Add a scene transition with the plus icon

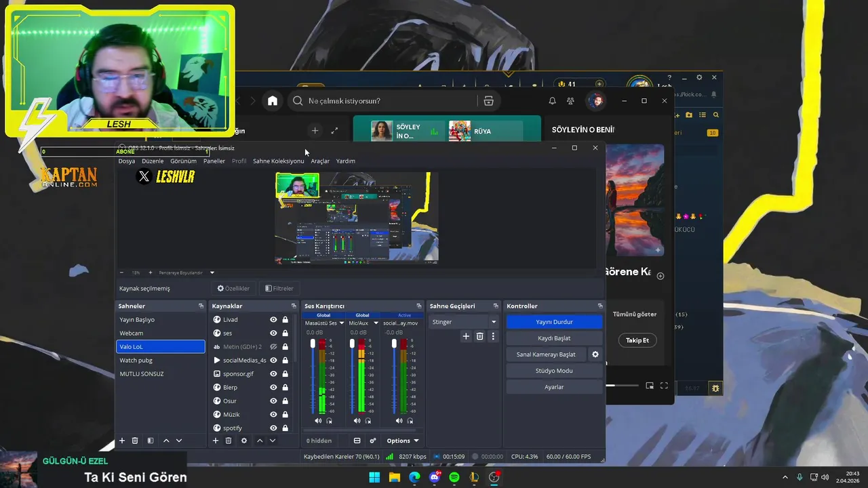tap(466, 336)
